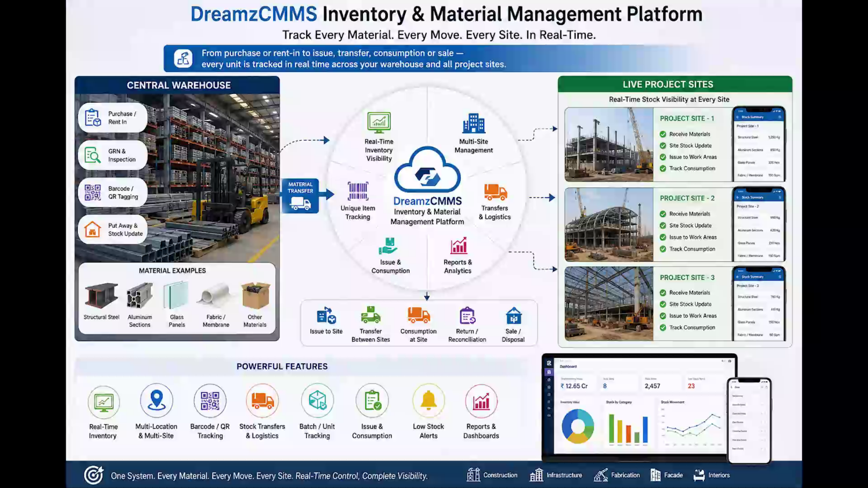Click "Track Every Material" subtitle text
Screen dimensions: 868x488
click(338, 35)
